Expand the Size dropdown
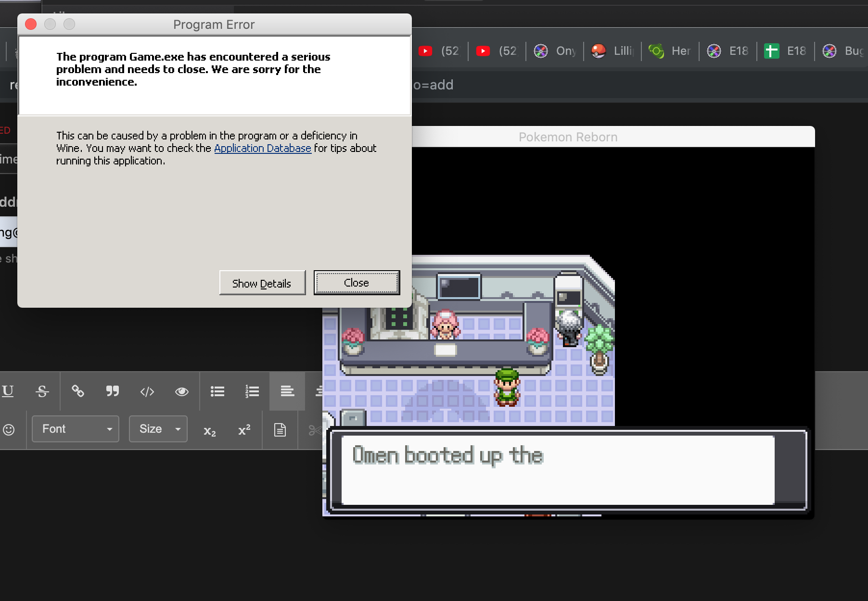Screen dimensions: 868x601 [x=158, y=429]
